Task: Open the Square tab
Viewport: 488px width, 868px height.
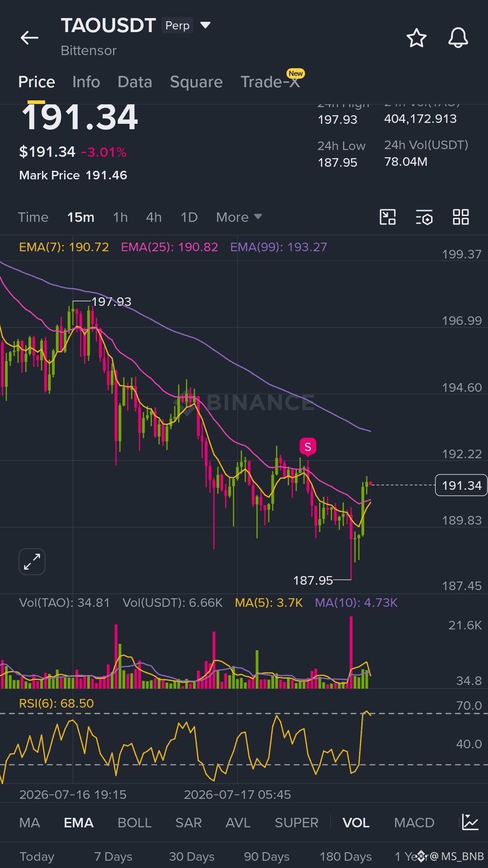Action: coord(196,82)
